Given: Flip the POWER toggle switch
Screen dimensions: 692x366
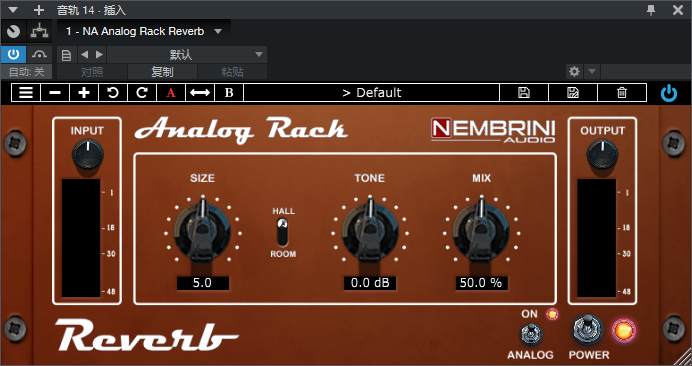Looking at the screenshot, I should (587, 329).
